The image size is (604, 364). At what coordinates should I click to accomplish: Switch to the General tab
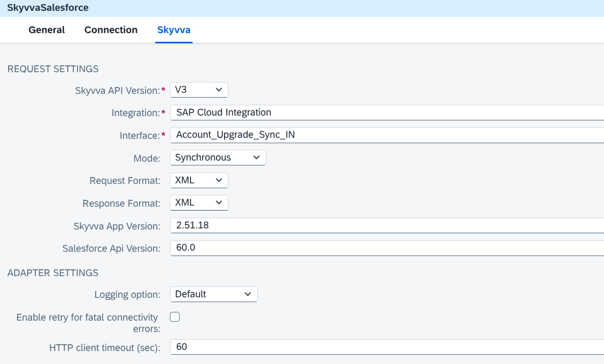coord(47,30)
